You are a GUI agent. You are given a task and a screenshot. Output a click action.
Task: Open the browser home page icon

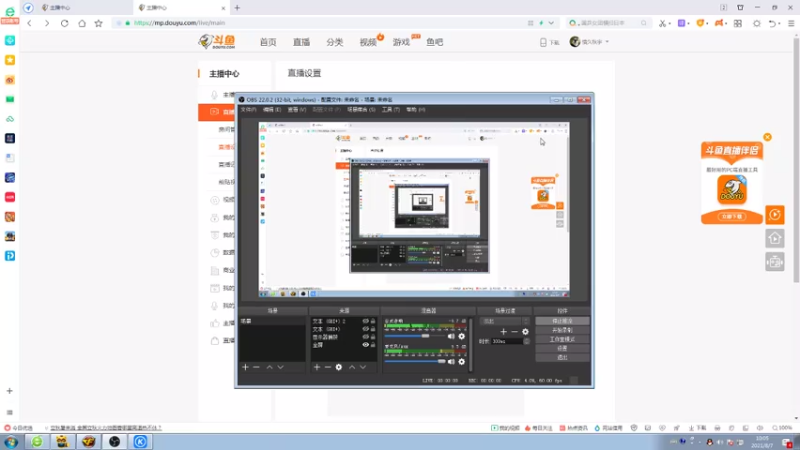(x=82, y=23)
